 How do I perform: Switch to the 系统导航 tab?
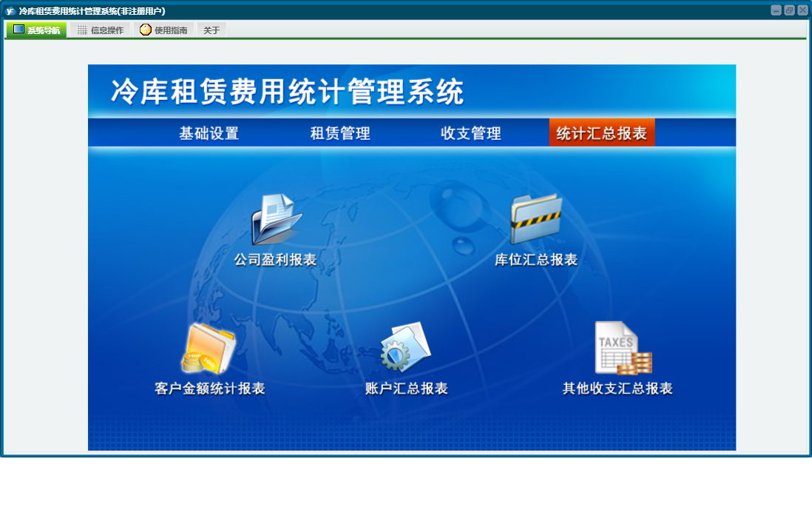37,30
